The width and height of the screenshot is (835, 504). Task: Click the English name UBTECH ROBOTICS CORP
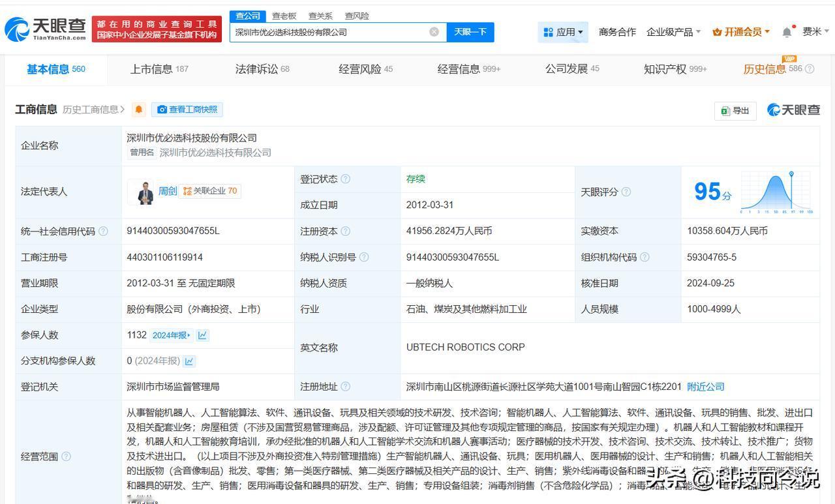pyautogui.click(x=466, y=347)
